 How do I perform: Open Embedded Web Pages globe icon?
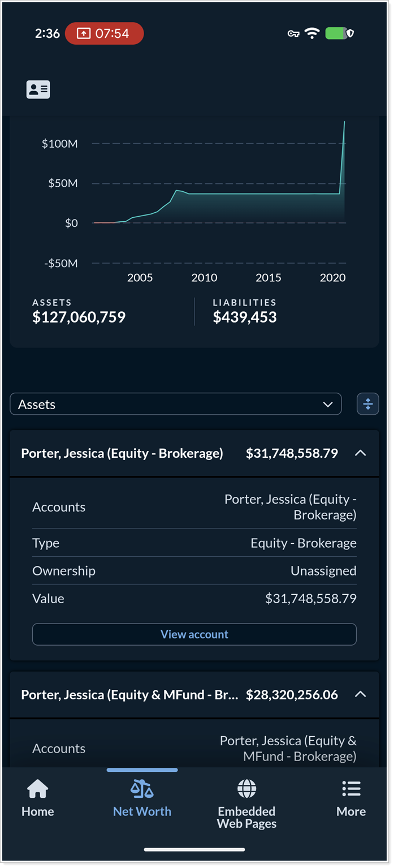coord(246,788)
